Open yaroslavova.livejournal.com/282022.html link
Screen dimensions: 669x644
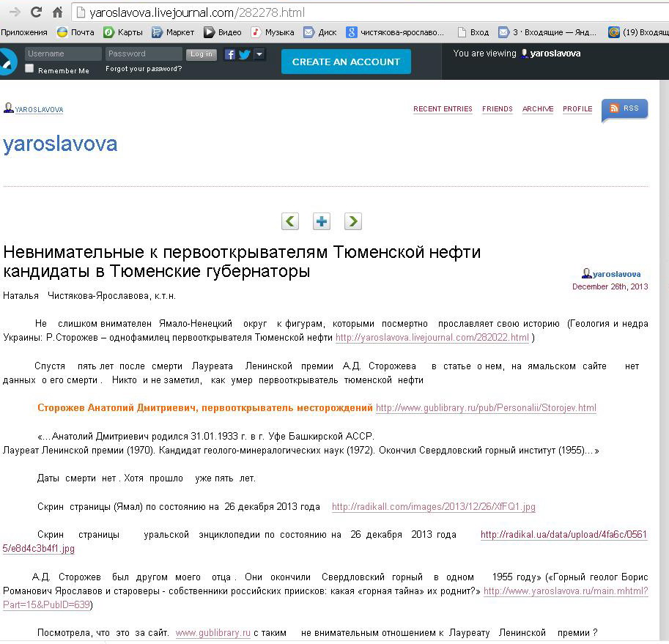[432, 337]
